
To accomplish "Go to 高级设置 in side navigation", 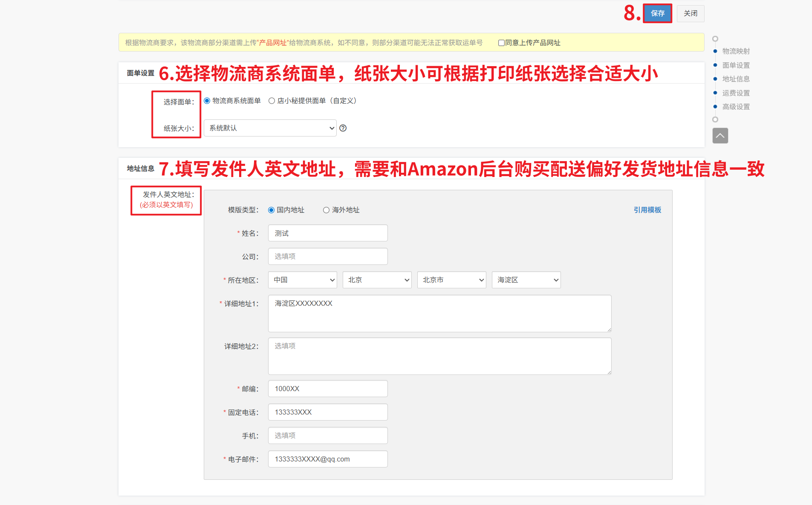I will pyautogui.click(x=736, y=107).
